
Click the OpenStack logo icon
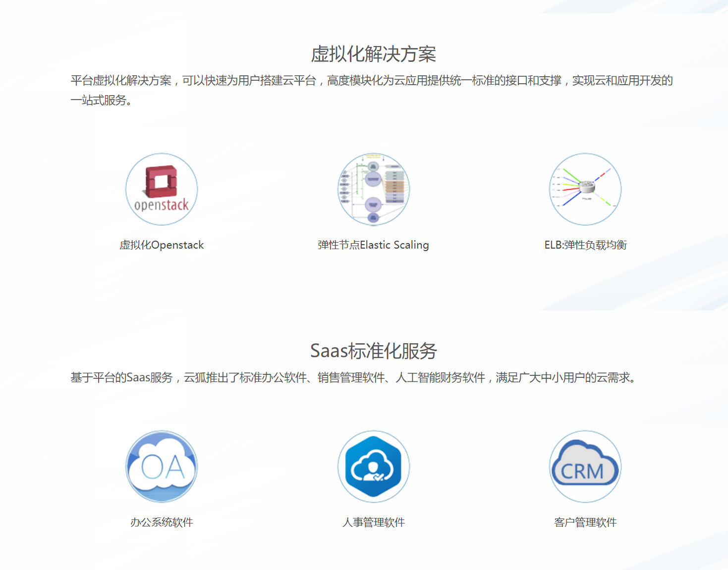point(162,189)
